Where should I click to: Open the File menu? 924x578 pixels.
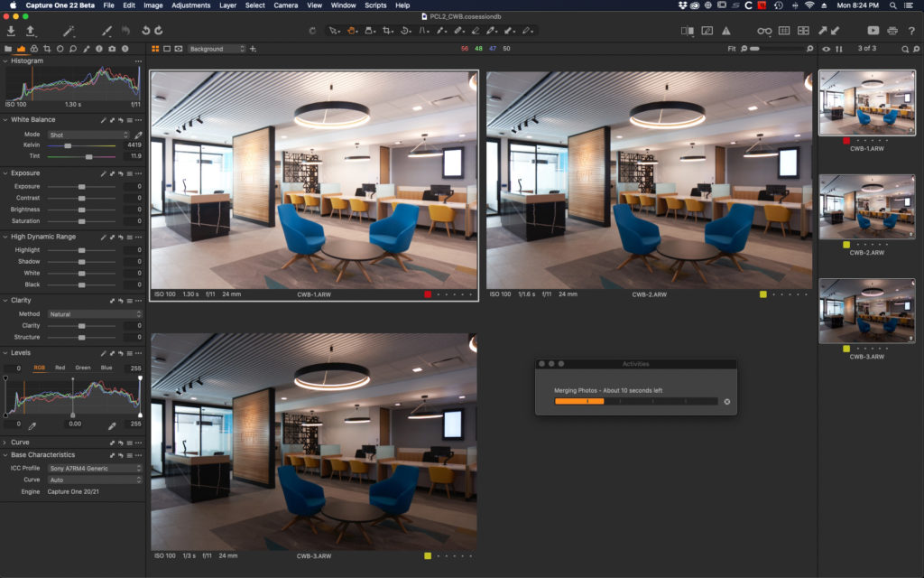(109, 5)
